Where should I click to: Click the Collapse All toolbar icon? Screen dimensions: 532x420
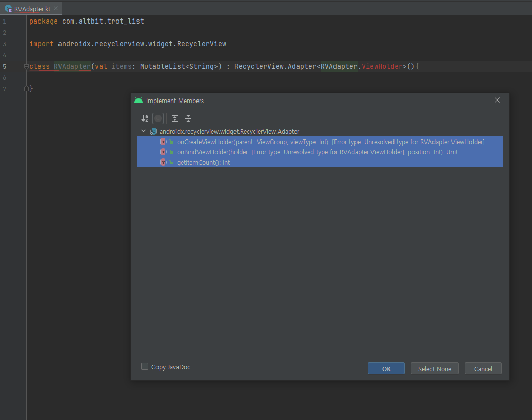point(188,118)
